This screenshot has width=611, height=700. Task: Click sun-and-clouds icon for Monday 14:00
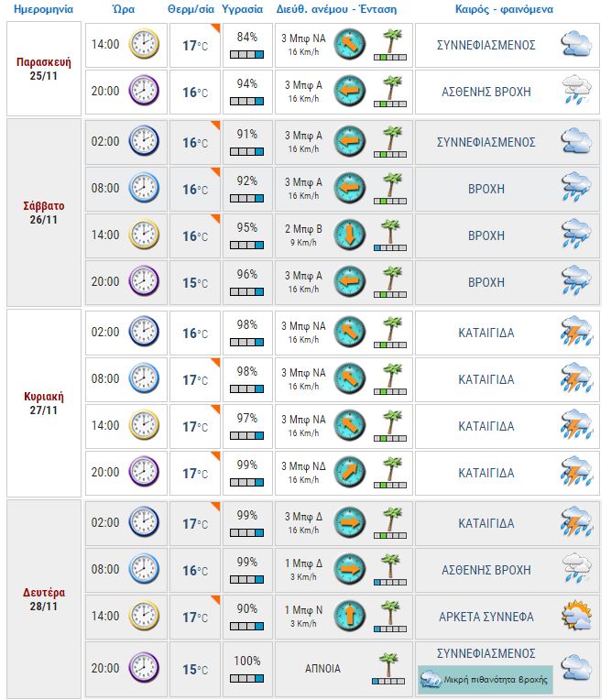[576, 615]
